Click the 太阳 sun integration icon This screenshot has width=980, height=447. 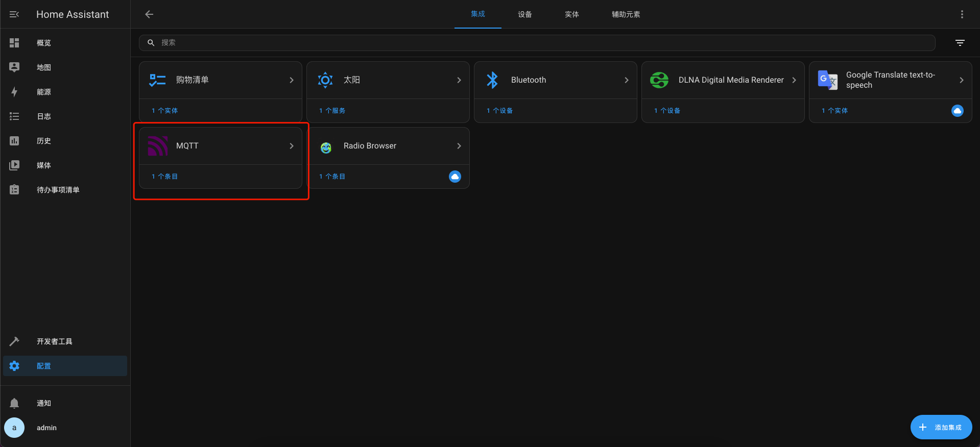click(x=325, y=80)
